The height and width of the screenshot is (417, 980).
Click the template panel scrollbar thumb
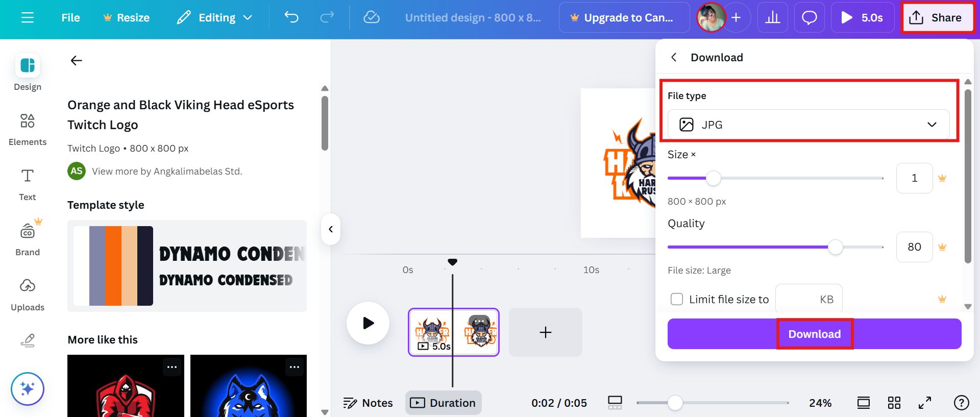click(x=325, y=123)
